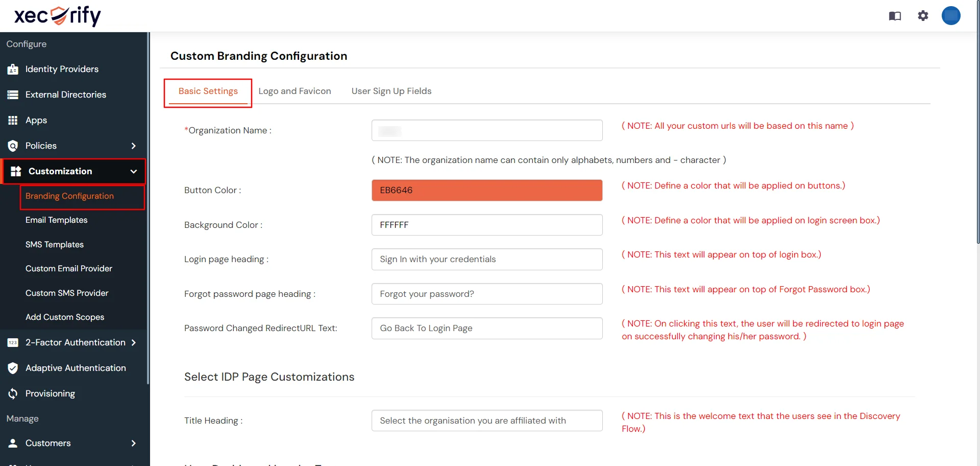Image resolution: width=980 pixels, height=466 pixels.
Task: Open the Apps section icon
Action: [x=13, y=120]
